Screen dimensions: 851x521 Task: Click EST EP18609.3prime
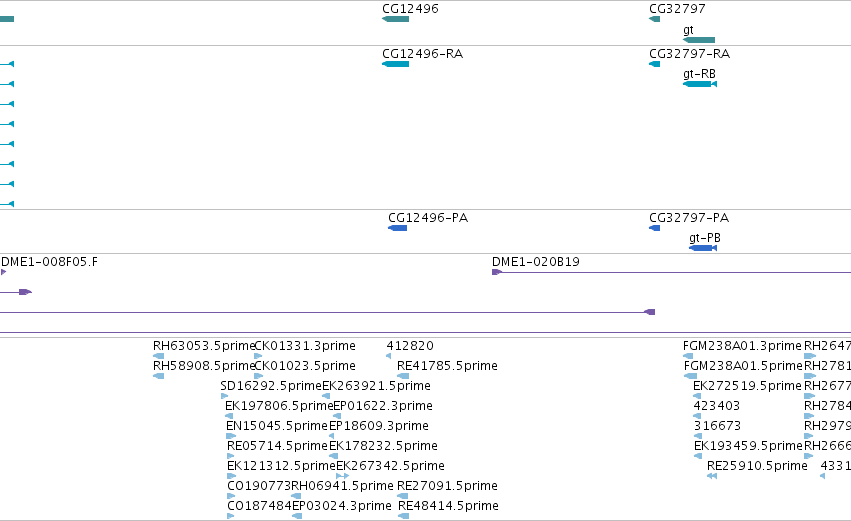(379, 426)
